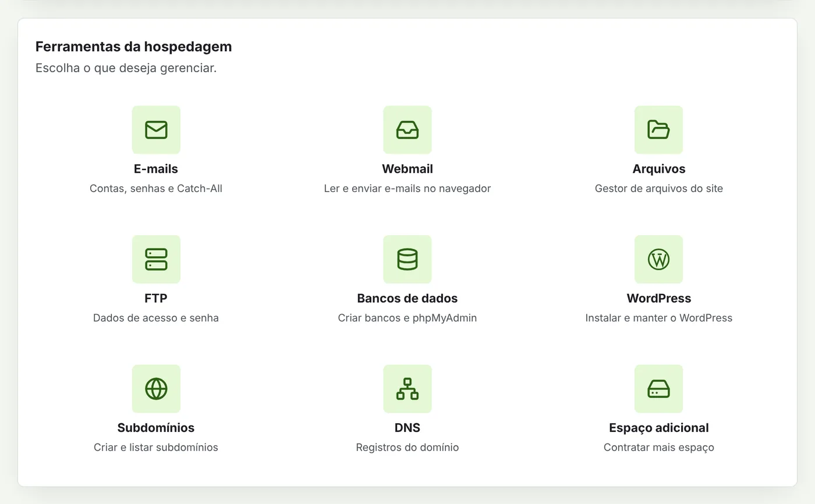Click 'Dados de acesso e senha' description
Screen dimensions: 815x504
tap(156, 318)
